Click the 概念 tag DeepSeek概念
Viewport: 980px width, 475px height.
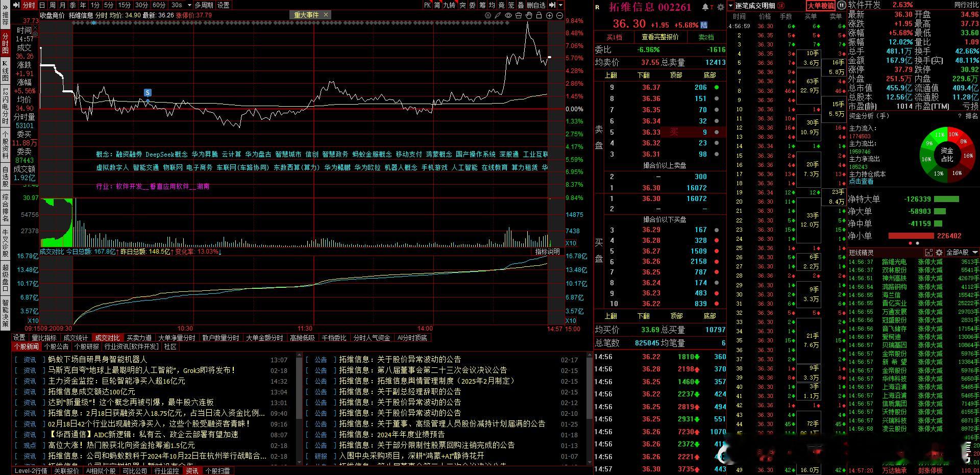click(x=166, y=154)
